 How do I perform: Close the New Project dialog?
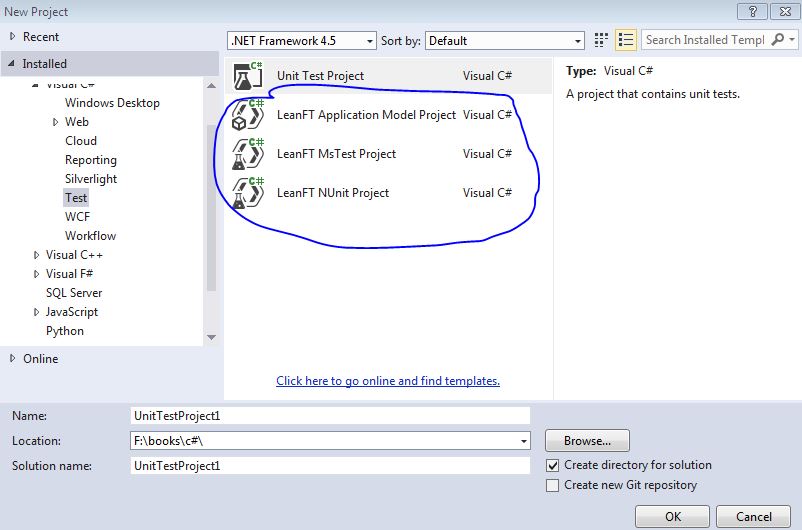tap(785, 11)
